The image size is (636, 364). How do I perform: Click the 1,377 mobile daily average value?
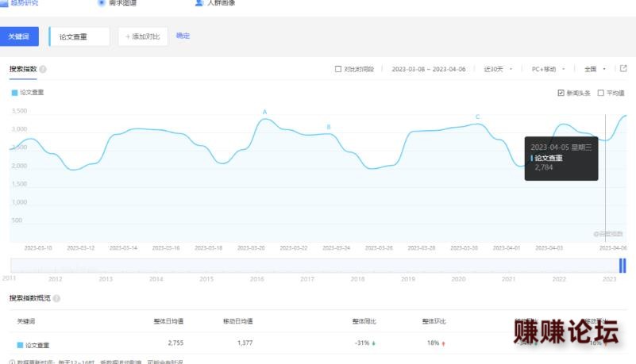pos(245,343)
